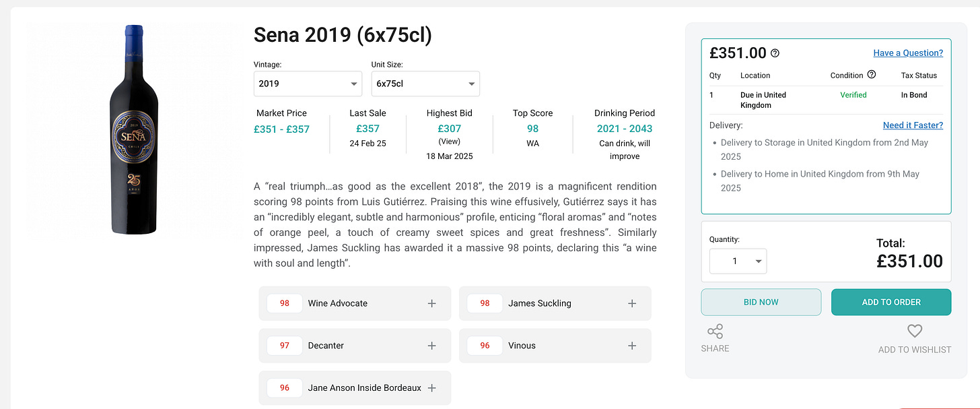
Task: Expand the Decanter score plus icon
Action: coord(432,346)
